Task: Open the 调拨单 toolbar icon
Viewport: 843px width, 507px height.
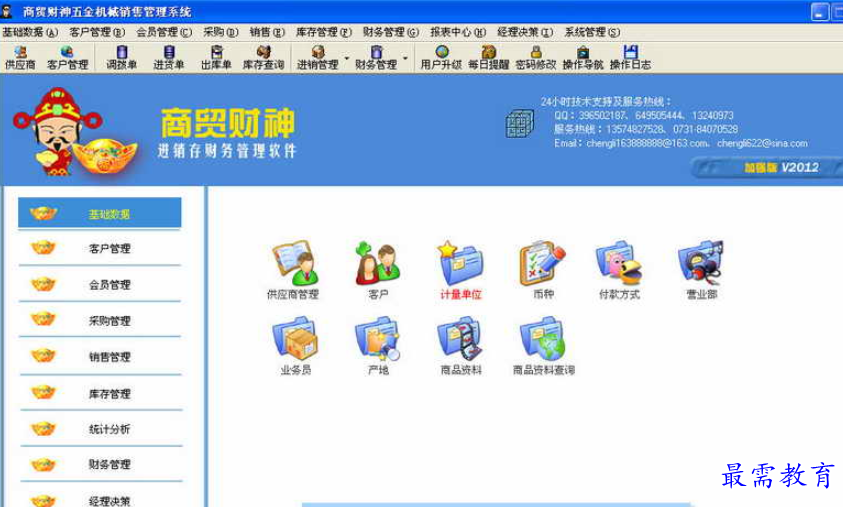Action: click(x=122, y=58)
